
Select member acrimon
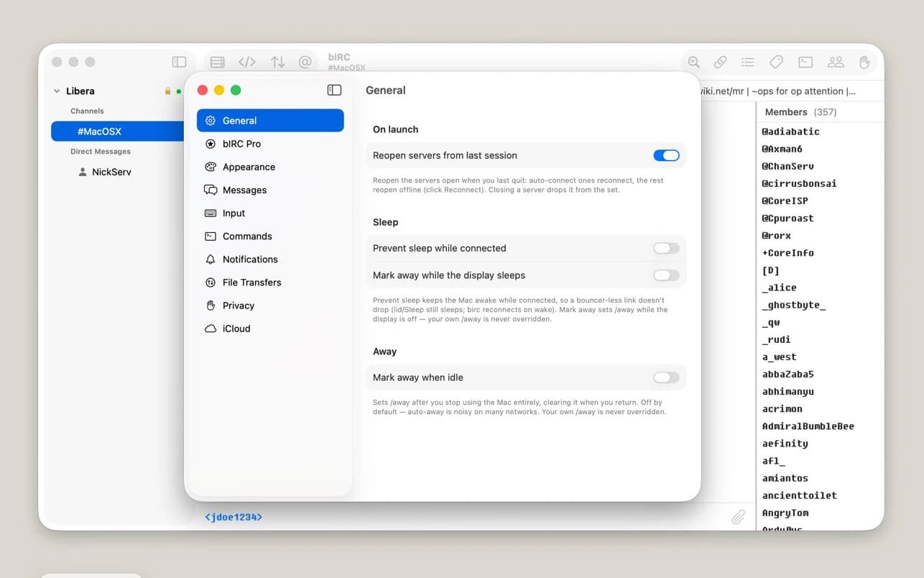click(782, 408)
